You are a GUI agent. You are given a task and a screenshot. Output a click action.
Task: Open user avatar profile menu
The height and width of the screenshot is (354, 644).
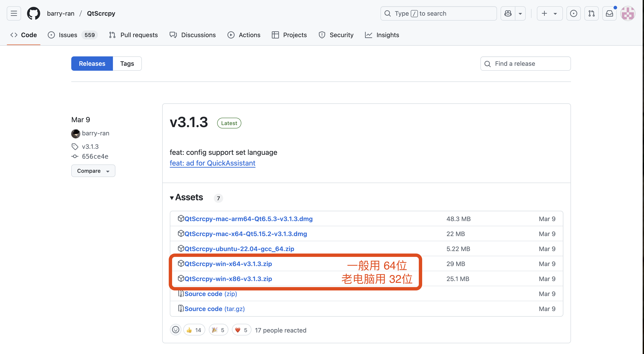(628, 13)
